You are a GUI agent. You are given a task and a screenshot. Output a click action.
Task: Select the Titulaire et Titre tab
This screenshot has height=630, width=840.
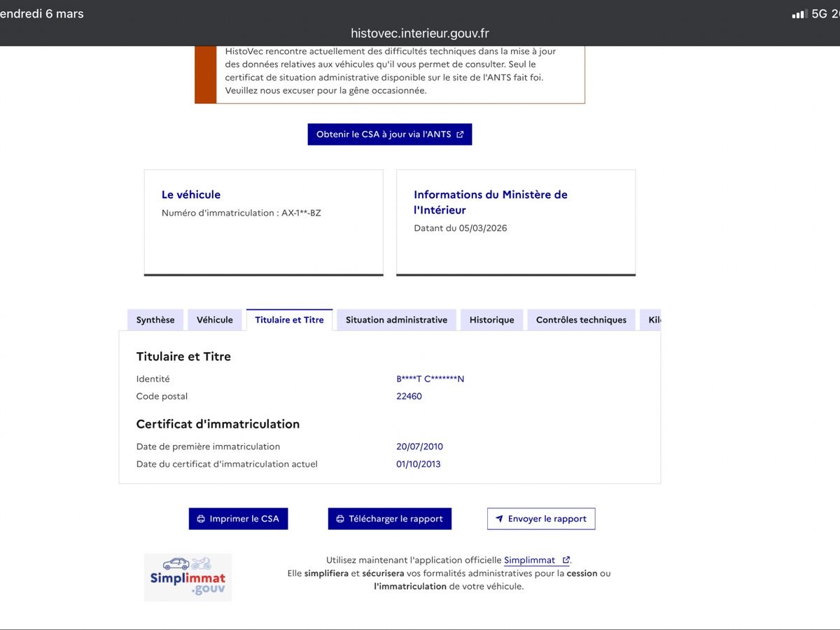289,320
